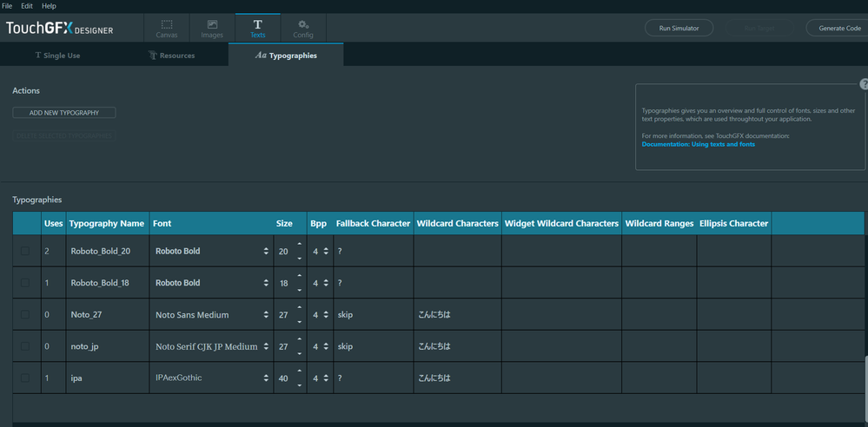Increase size of Roboto_Bold_18 typography
The image size is (868, 427).
tap(300, 275)
